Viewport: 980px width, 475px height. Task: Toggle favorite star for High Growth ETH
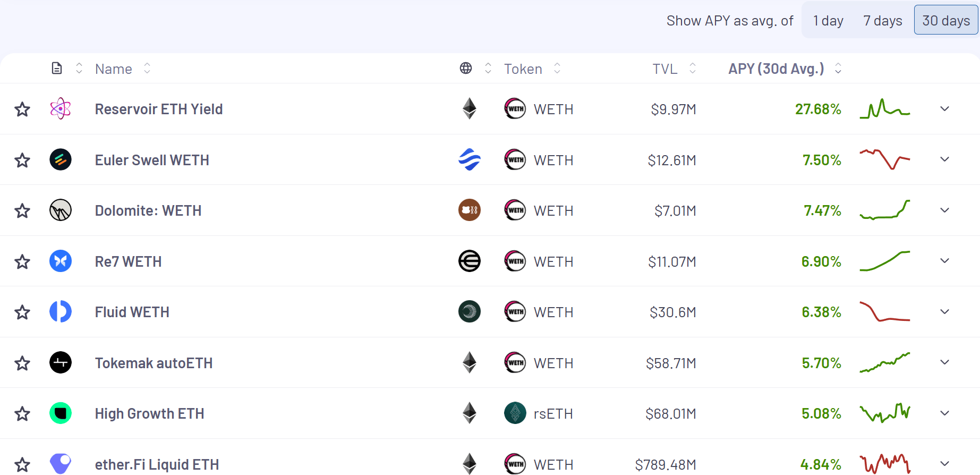(22, 414)
